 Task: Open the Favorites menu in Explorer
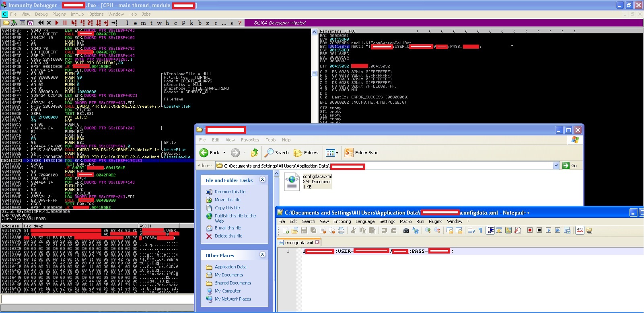tap(250, 140)
